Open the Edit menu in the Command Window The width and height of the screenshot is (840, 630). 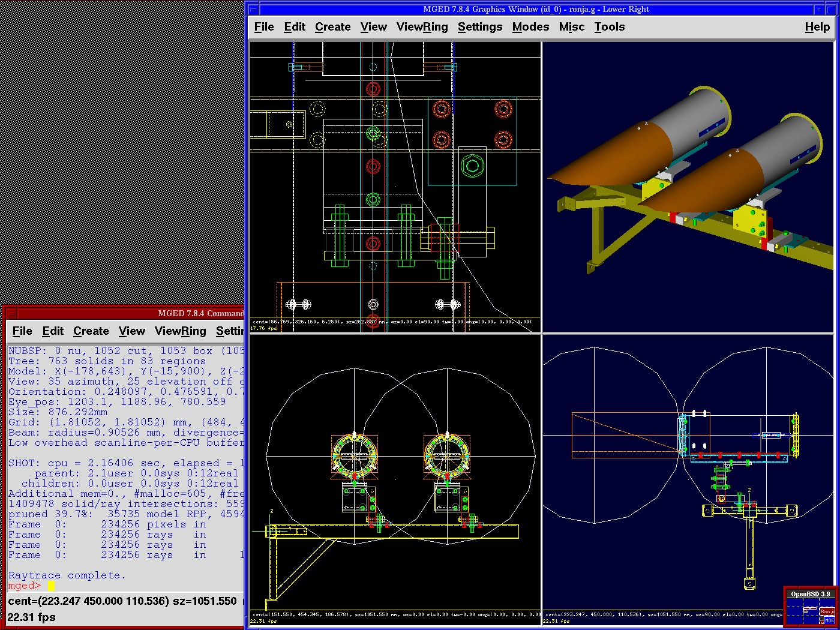pyautogui.click(x=53, y=331)
